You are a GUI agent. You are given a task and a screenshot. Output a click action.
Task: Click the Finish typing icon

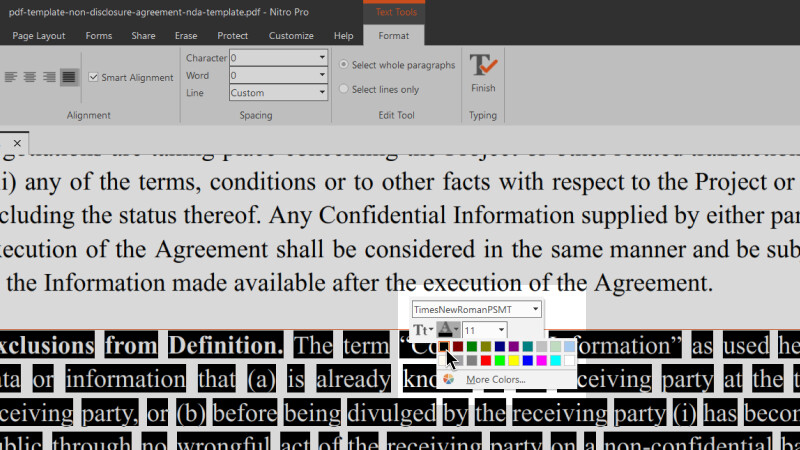(x=483, y=68)
